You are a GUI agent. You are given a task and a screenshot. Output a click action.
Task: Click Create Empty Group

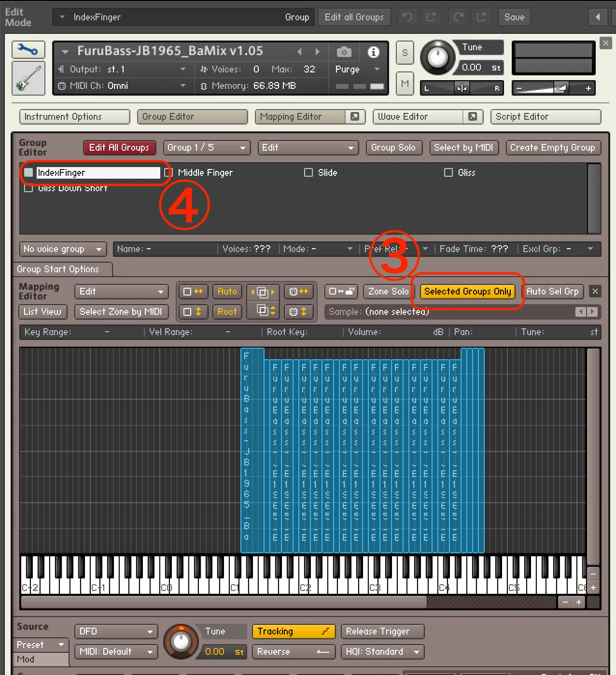point(553,148)
